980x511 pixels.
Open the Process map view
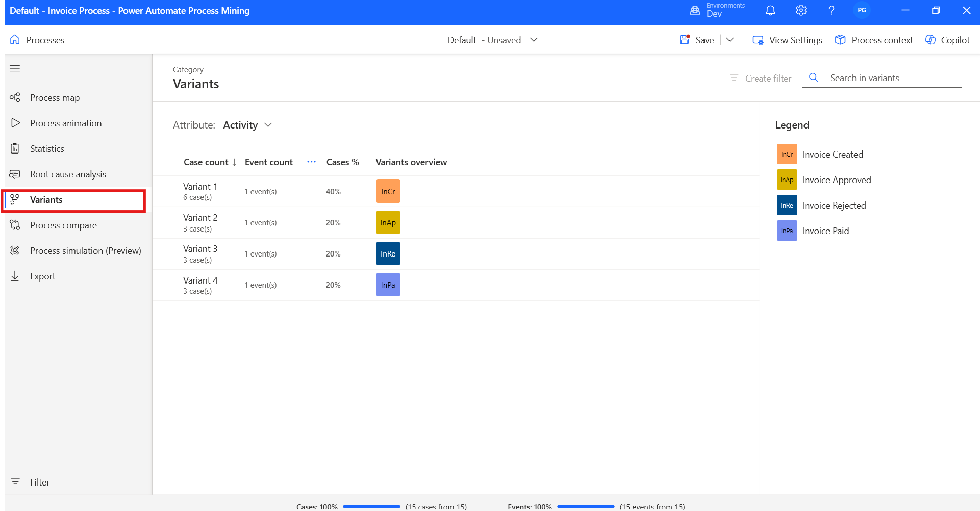pos(55,98)
